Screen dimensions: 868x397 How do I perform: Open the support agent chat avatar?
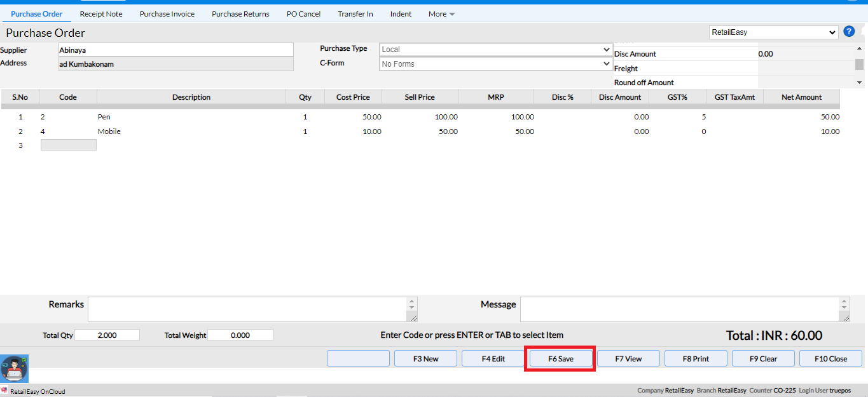14,368
